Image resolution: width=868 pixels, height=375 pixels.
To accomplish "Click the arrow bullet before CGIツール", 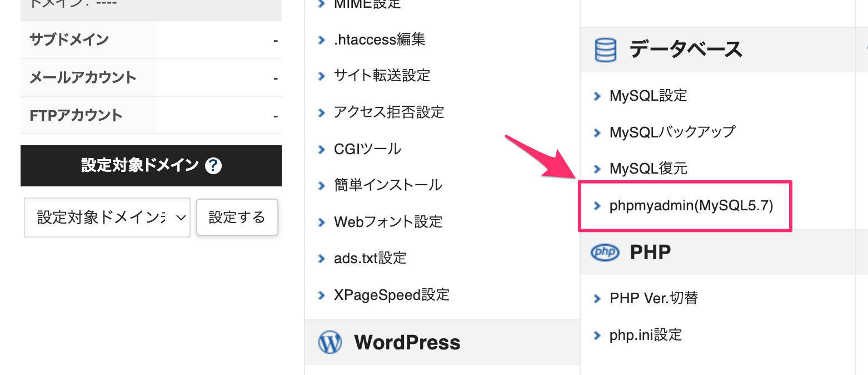I will tap(321, 149).
